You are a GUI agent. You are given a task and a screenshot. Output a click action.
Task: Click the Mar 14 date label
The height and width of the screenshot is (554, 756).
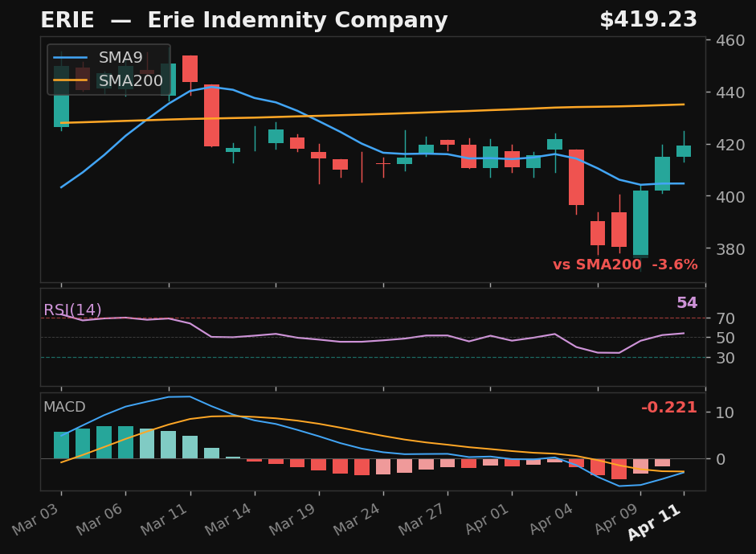coord(229,519)
